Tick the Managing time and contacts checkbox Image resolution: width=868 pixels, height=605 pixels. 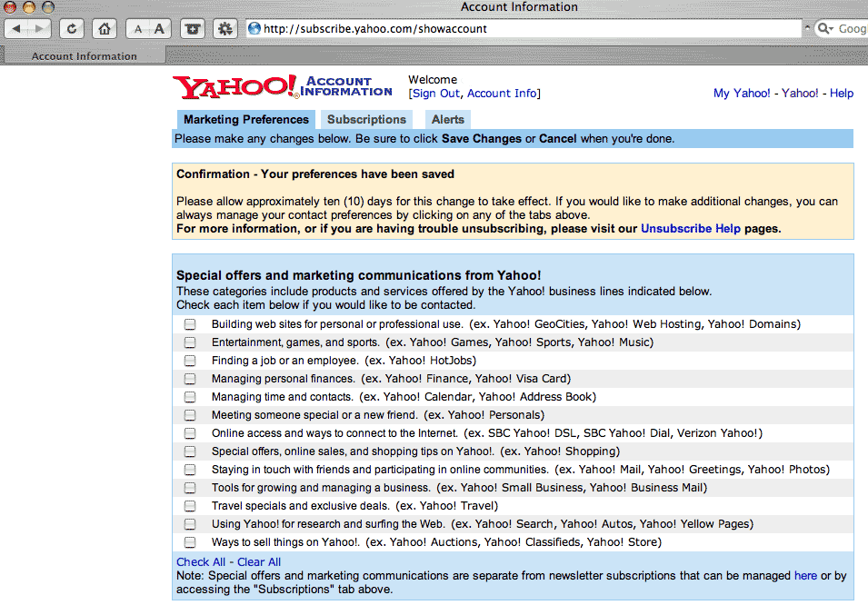pos(190,397)
